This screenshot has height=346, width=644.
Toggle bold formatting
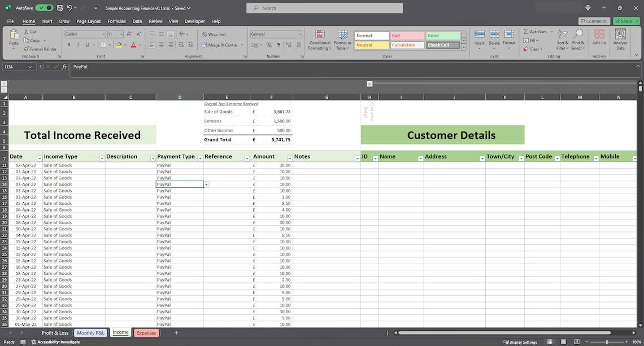(x=68, y=44)
